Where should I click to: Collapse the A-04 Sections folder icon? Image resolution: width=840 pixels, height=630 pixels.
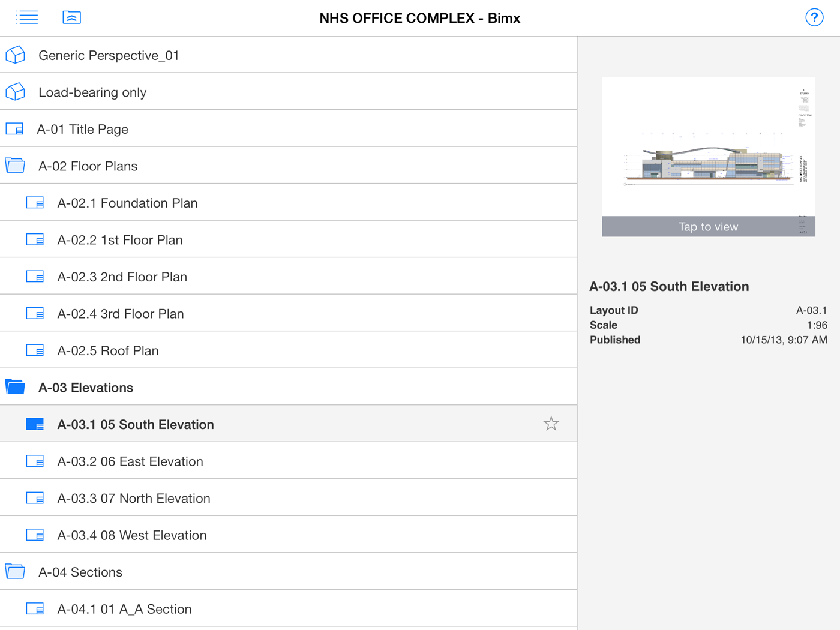click(15, 572)
